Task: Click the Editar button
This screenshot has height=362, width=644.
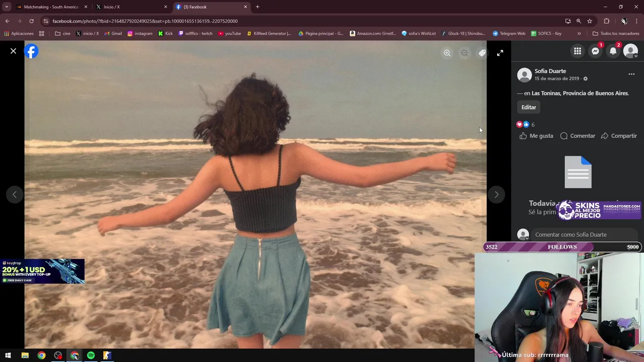Action: coord(529,107)
